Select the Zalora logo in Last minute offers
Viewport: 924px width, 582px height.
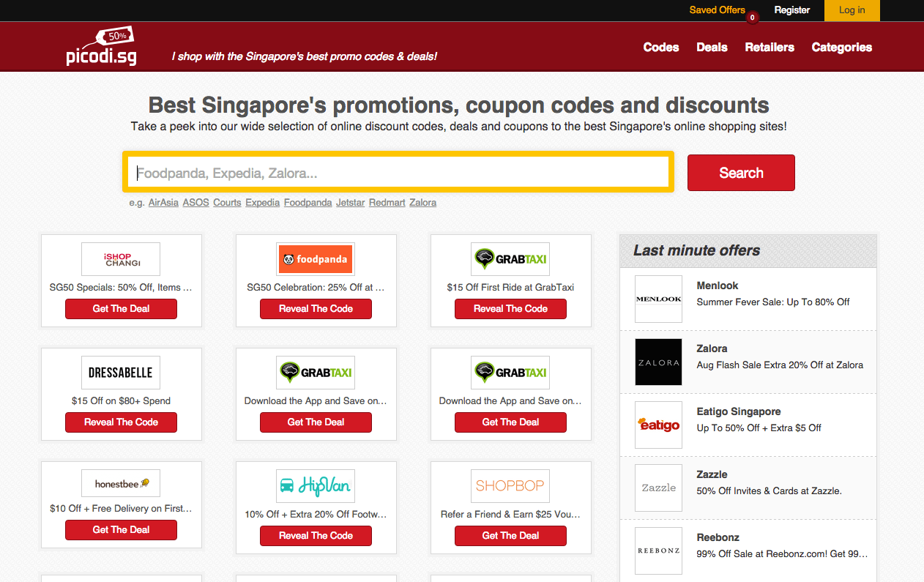[658, 362]
